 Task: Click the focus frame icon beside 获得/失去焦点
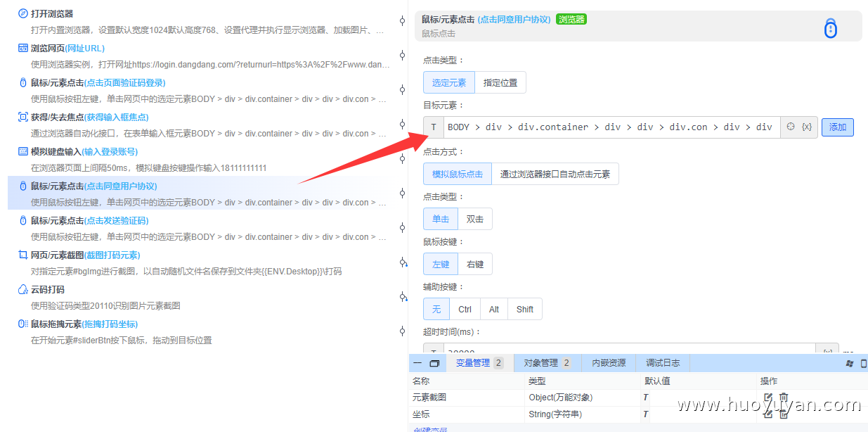click(x=23, y=117)
